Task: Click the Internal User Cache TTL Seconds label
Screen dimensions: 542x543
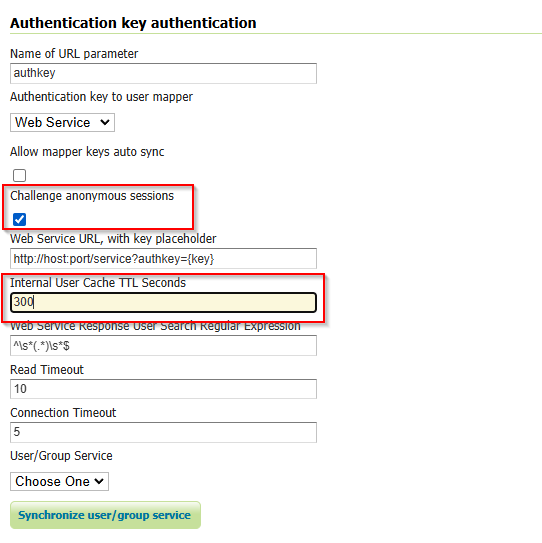Action: coord(98,283)
